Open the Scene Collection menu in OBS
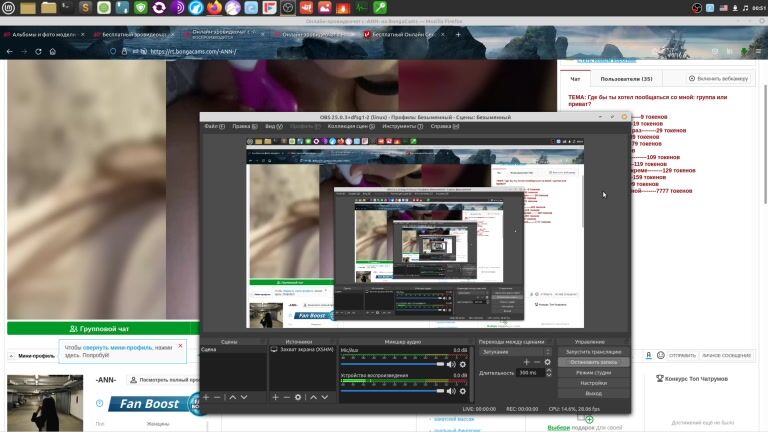Image resolution: width=768 pixels, height=432 pixels. coord(347,127)
